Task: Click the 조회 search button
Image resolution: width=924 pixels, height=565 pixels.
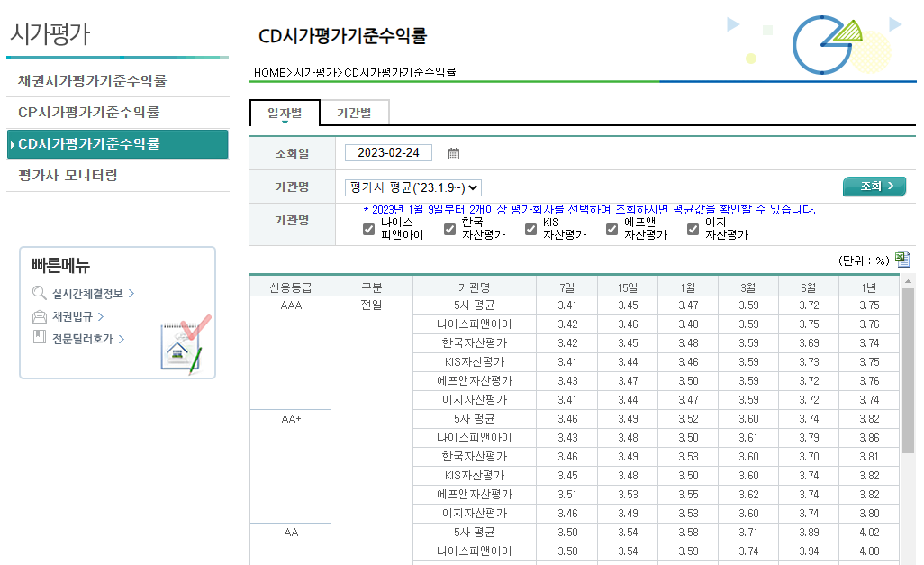Action: 874,186
